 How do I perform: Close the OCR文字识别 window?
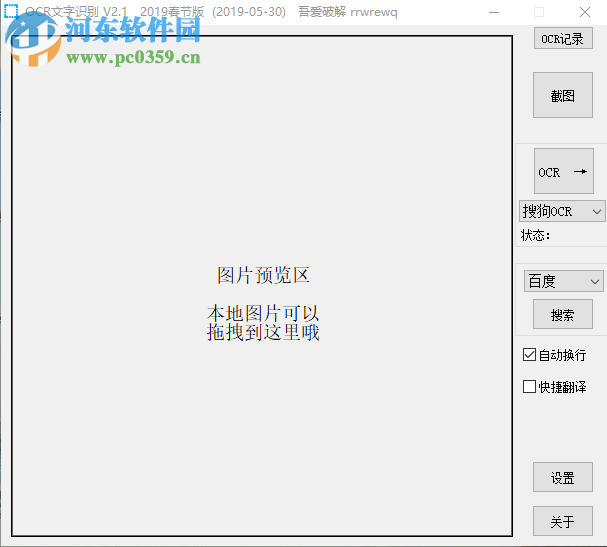tap(585, 12)
